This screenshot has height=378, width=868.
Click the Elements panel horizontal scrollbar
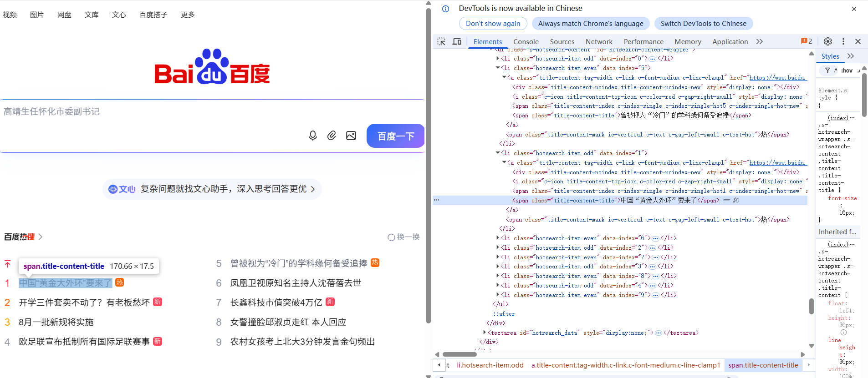click(x=460, y=354)
